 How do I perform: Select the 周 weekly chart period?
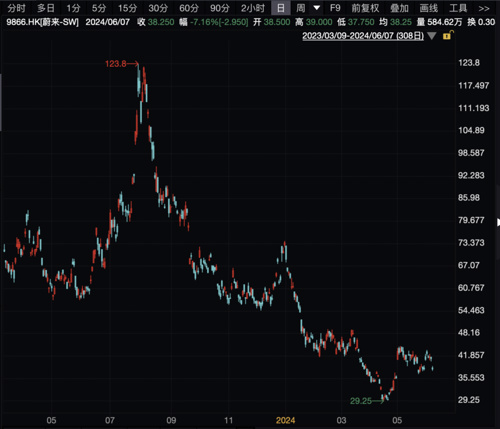pos(301,8)
